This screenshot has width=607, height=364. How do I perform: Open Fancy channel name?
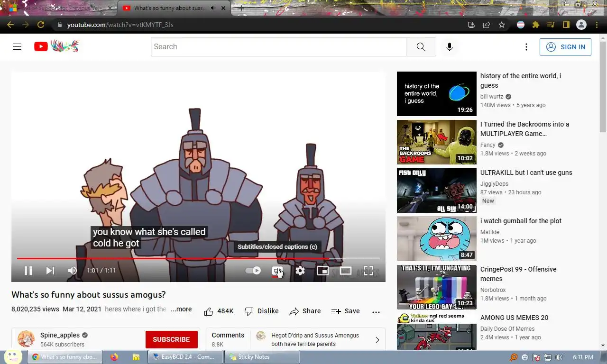click(x=488, y=145)
